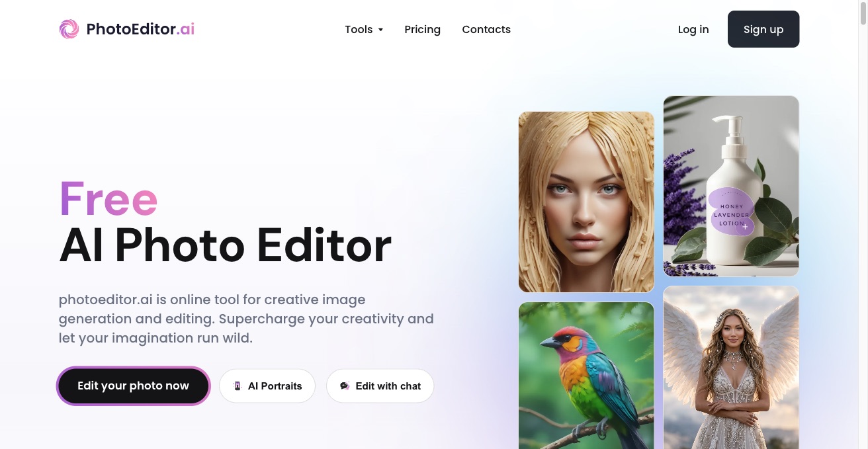Click the AI Photo Editor heading
Image resolution: width=868 pixels, height=449 pixels.
226,246
